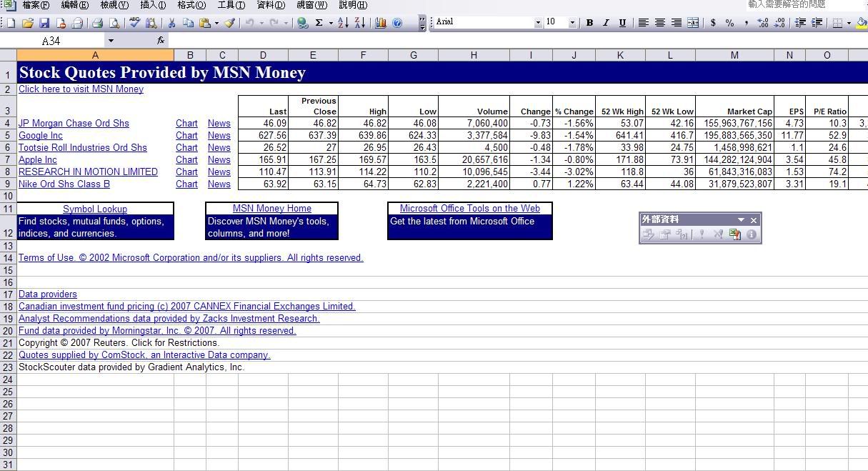Copy selection with the Copy icon
The height and width of the screenshot is (471, 868).
pos(189,23)
